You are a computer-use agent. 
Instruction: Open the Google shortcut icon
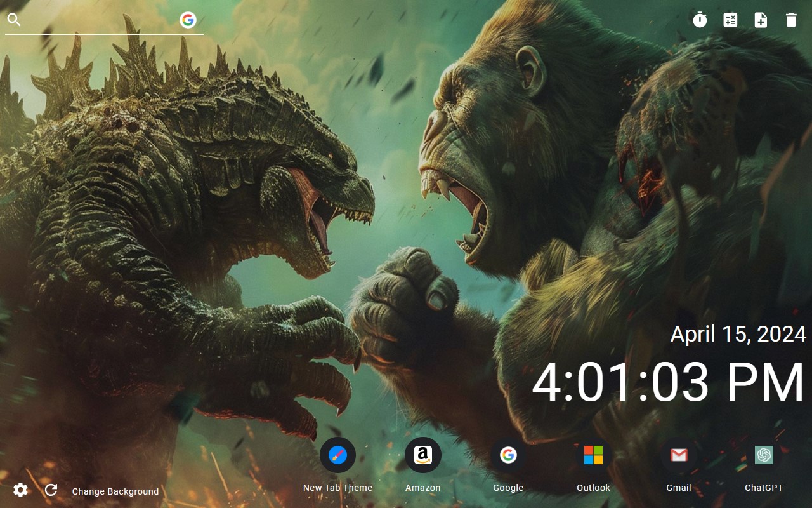508,455
